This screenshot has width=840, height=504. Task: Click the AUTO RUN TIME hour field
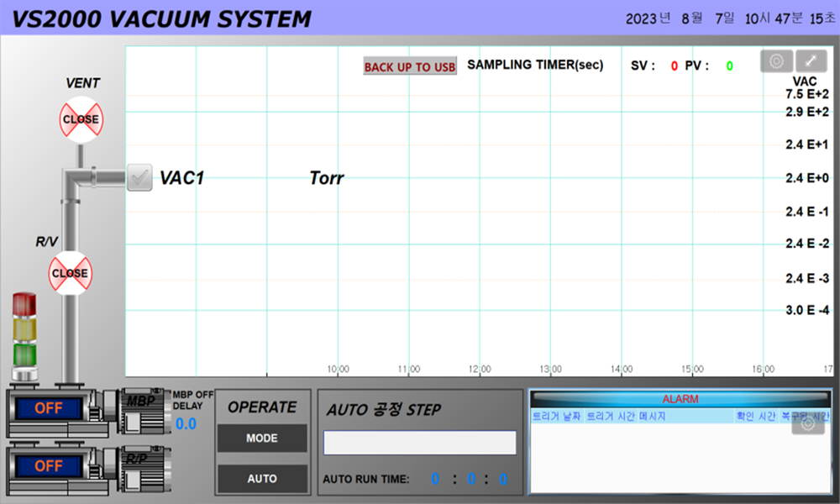tap(435, 479)
